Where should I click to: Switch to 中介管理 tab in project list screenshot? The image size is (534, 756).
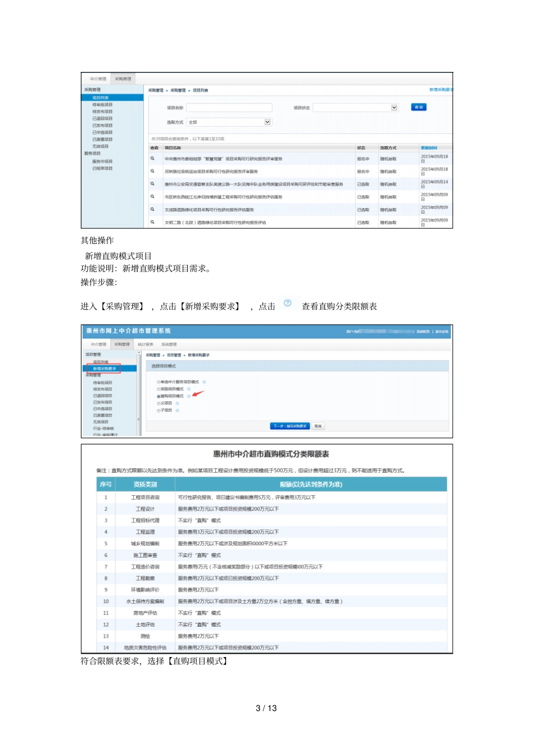pos(98,79)
